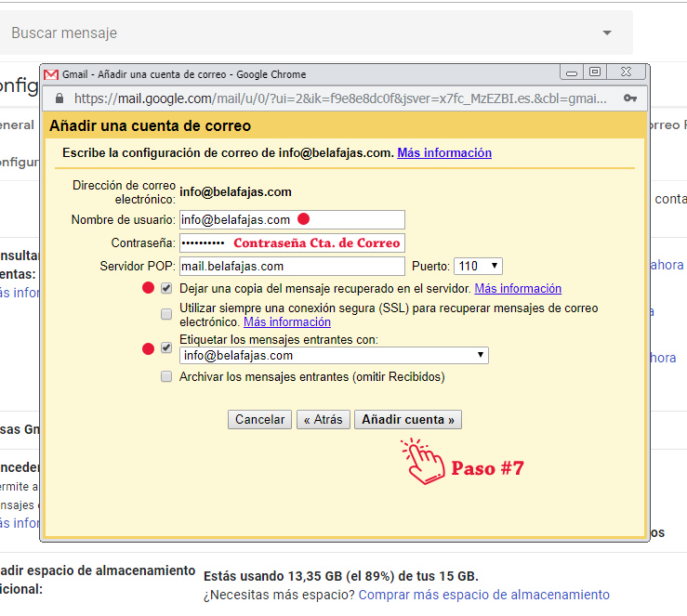Open 'Más información' link in the header
687x616 pixels.
click(x=444, y=153)
